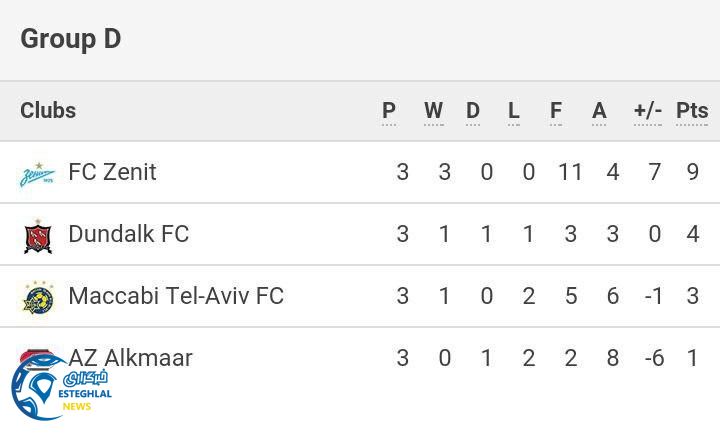Viewport: 720px width, 439px height.
Task: Click the Pts column header
Action: point(692,111)
